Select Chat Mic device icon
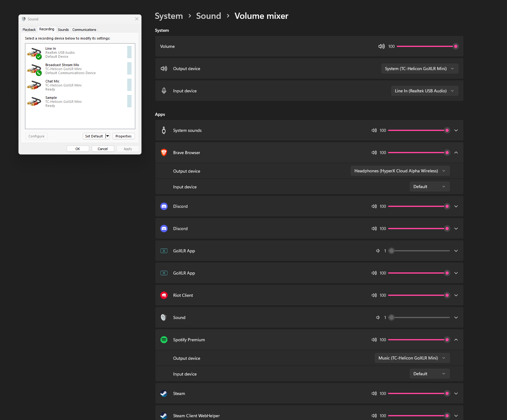The height and width of the screenshot is (420, 507). [x=34, y=85]
